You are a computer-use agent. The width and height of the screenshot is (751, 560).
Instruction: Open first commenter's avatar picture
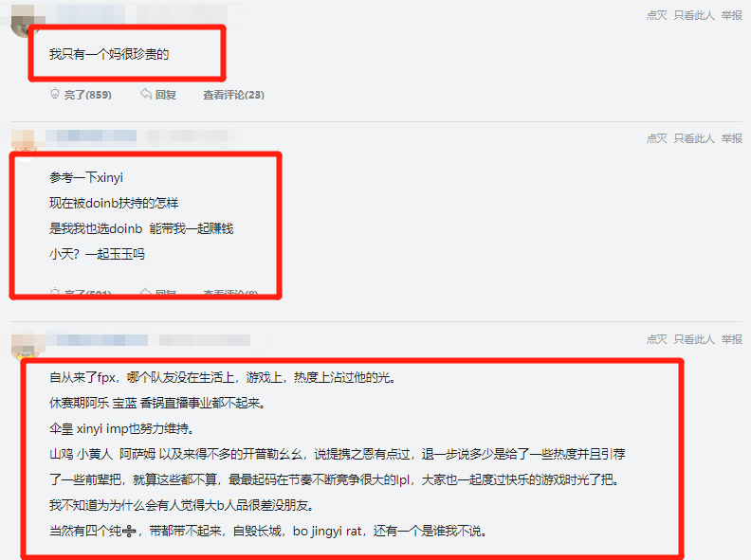click(x=25, y=21)
